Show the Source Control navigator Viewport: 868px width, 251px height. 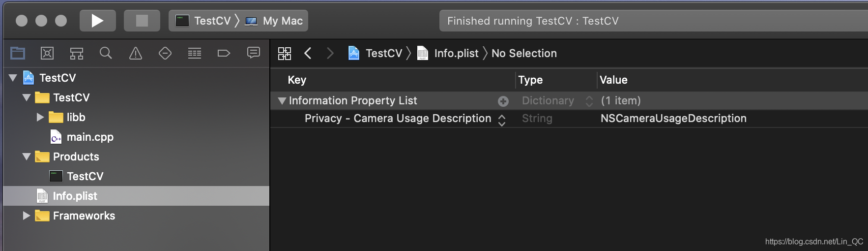coord(47,53)
